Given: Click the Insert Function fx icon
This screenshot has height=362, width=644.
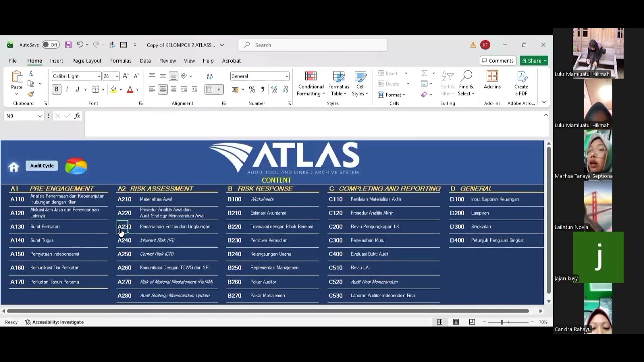Looking at the screenshot, I should tap(77, 116).
